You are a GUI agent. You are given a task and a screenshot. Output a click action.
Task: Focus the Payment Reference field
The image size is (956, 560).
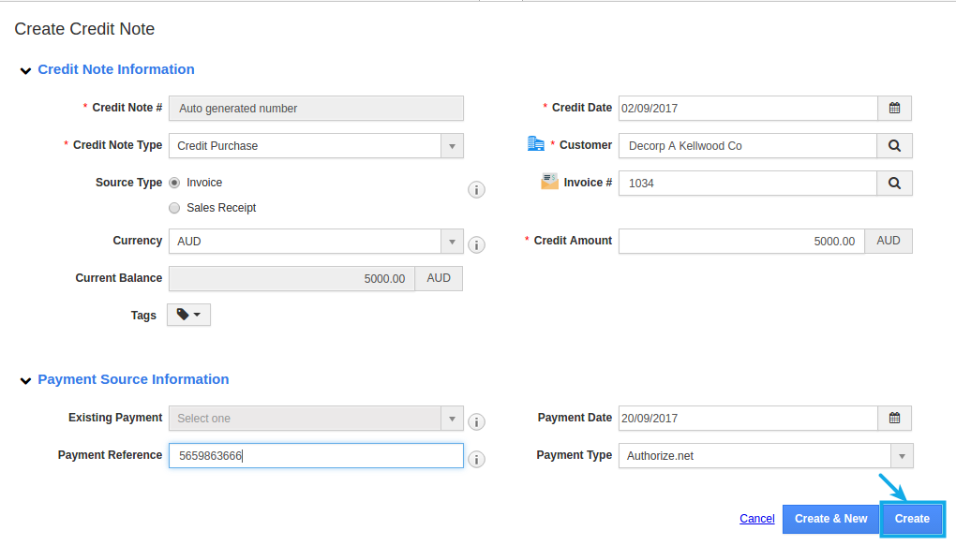click(316, 456)
